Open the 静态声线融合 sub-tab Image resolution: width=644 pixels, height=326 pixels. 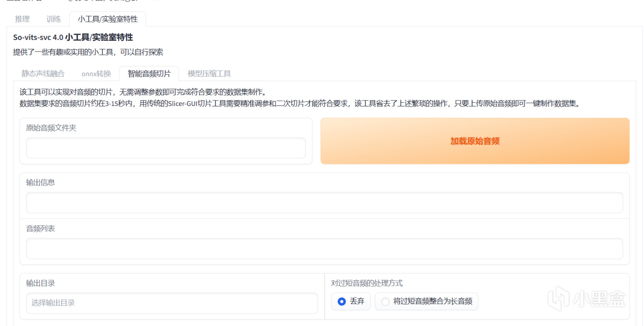pos(43,74)
